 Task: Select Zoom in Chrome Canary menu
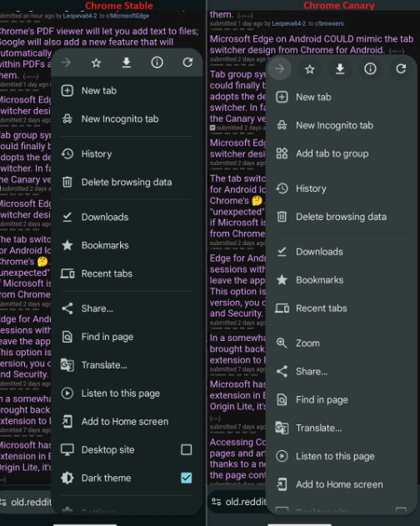[x=342, y=343]
